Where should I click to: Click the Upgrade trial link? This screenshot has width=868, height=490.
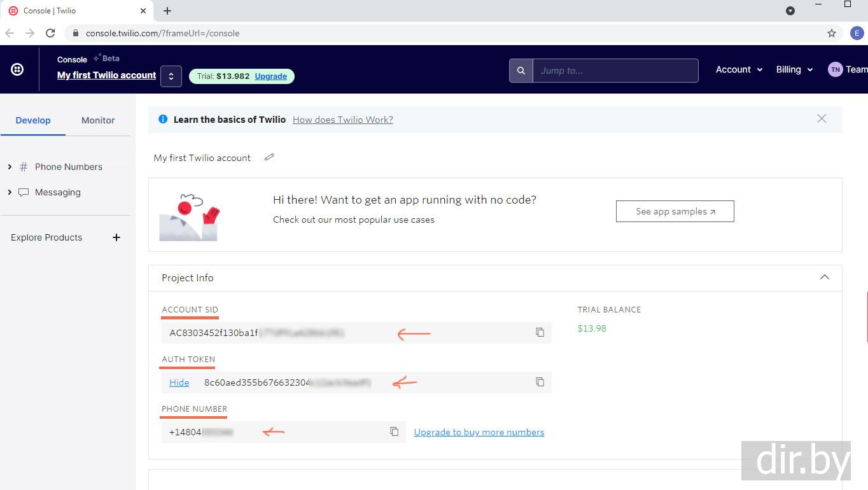271,76
